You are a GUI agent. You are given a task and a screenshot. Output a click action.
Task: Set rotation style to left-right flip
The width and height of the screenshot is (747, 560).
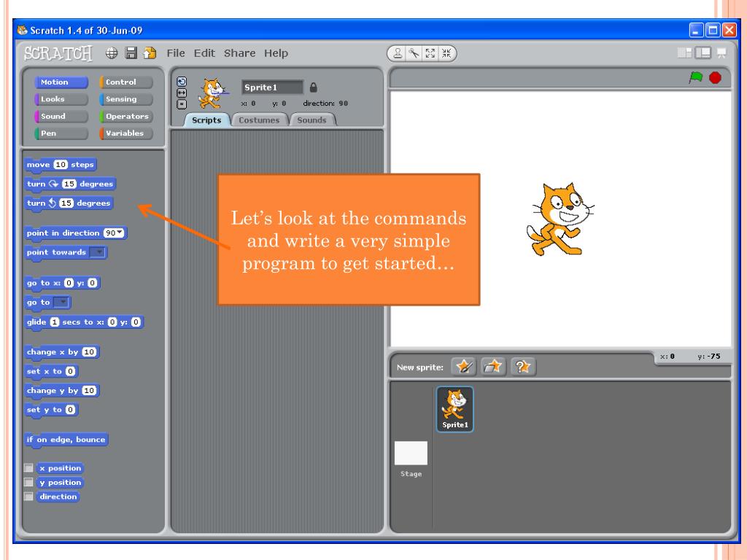[x=182, y=93]
